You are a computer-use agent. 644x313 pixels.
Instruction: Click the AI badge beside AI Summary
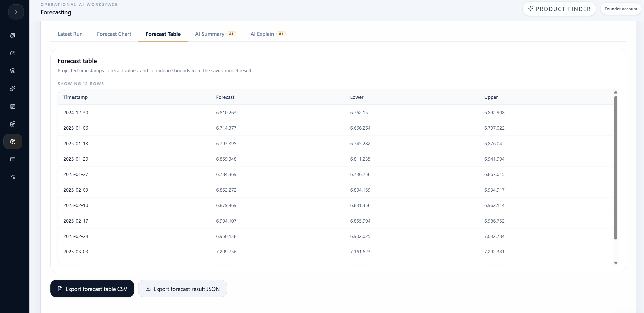[x=231, y=34]
